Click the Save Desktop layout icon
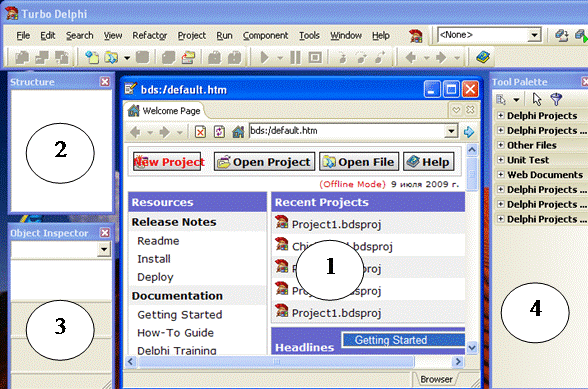 tap(561, 36)
